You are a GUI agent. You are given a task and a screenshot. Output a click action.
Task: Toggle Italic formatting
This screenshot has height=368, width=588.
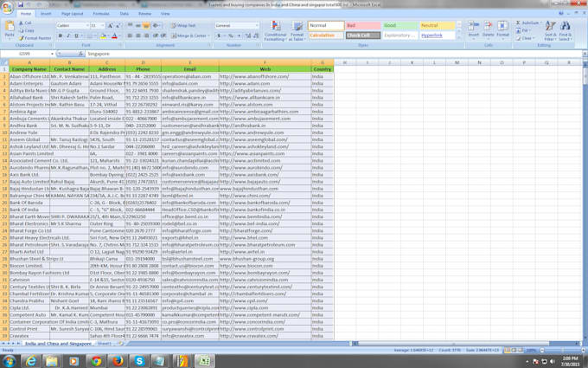(x=67, y=36)
